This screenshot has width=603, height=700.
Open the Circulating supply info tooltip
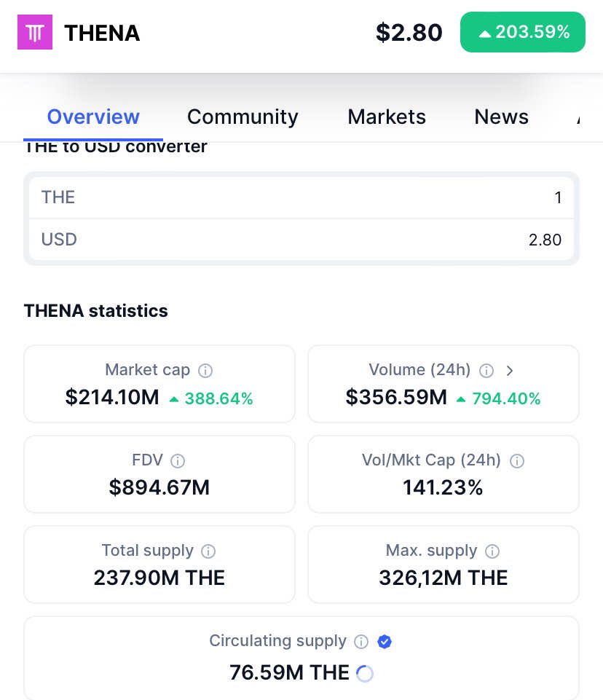[x=361, y=642]
